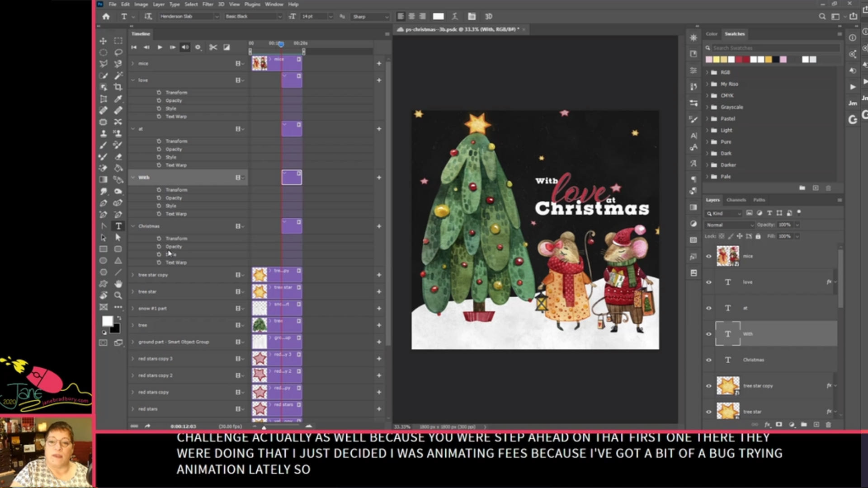The image size is (868, 488).
Task: Create new group folder in Layers footer
Action: [x=804, y=425]
